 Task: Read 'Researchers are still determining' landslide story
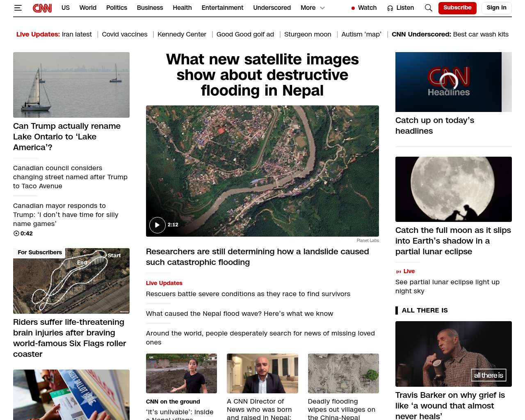tap(258, 257)
